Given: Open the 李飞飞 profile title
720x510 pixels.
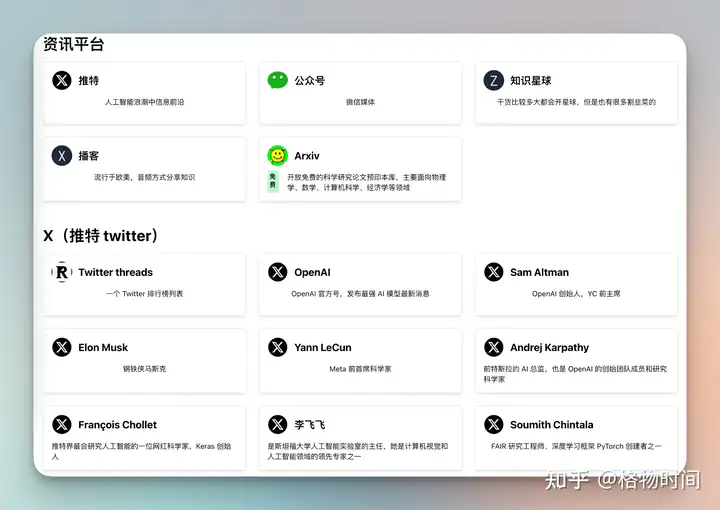Looking at the screenshot, I should [309, 425].
